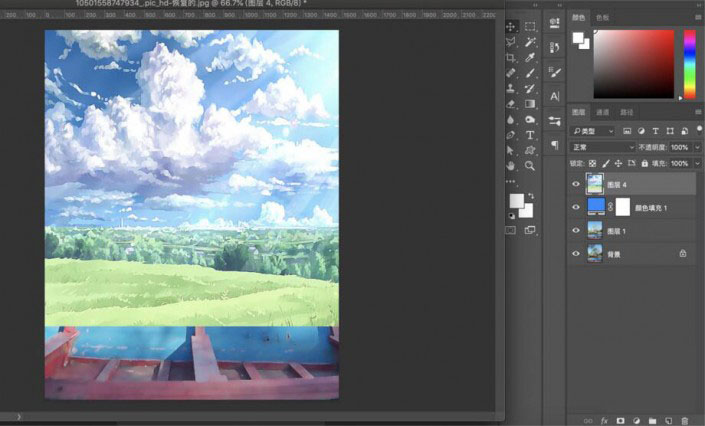Open the 正常 blend mode dropdown

(602, 147)
